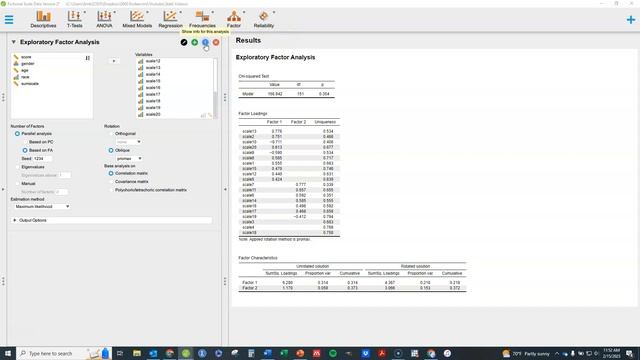Select the Eigenvalues radio button
640x360 pixels.
coord(17,167)
